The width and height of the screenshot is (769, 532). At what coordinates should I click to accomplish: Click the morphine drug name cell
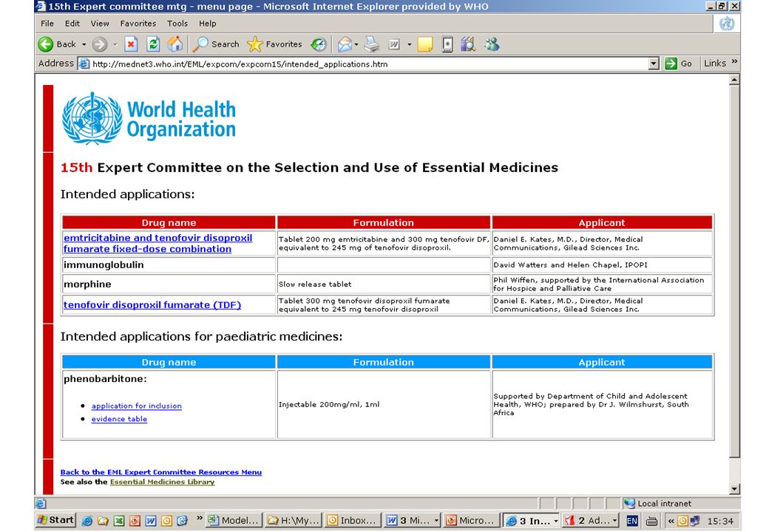coord(169,284)
